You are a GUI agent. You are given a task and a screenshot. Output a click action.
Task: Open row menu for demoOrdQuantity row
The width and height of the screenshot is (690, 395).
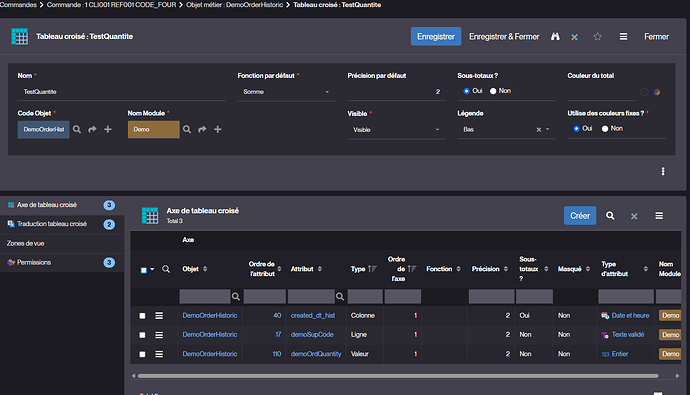[x=159, y=354]
